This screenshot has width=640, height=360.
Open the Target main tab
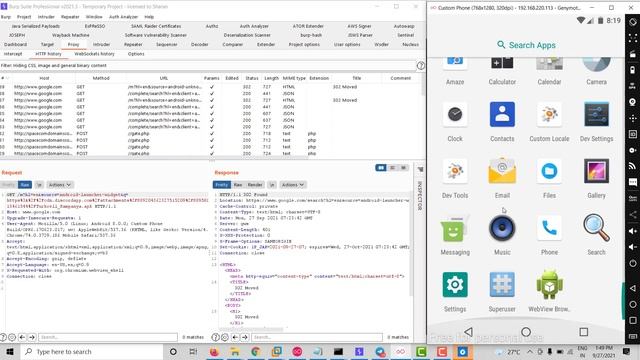47,44
